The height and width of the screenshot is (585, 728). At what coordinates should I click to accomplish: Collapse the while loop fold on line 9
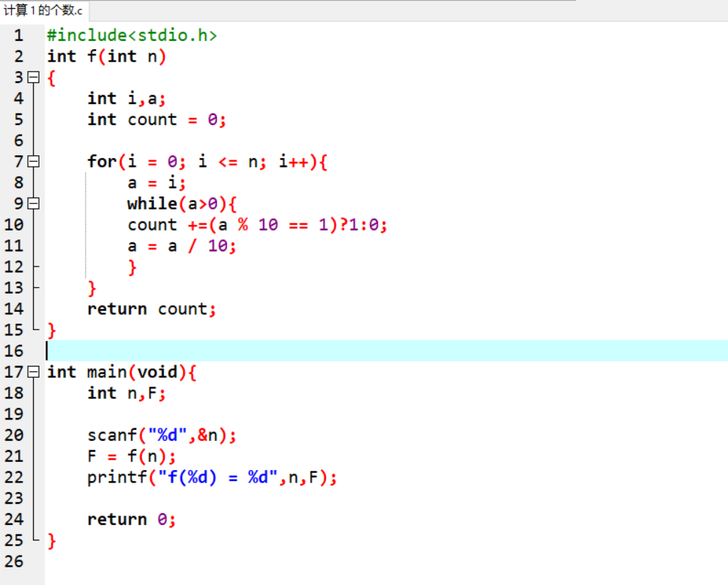coord(34,204)
